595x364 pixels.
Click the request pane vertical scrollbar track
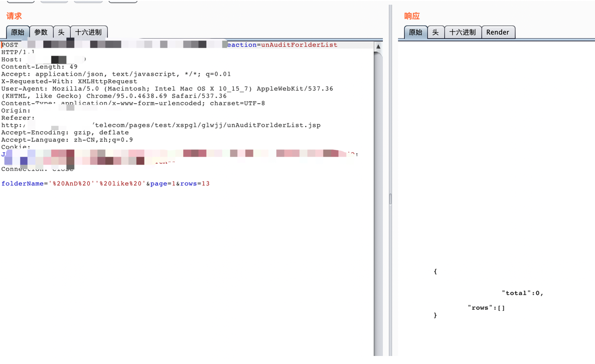(x=378, y=205)
